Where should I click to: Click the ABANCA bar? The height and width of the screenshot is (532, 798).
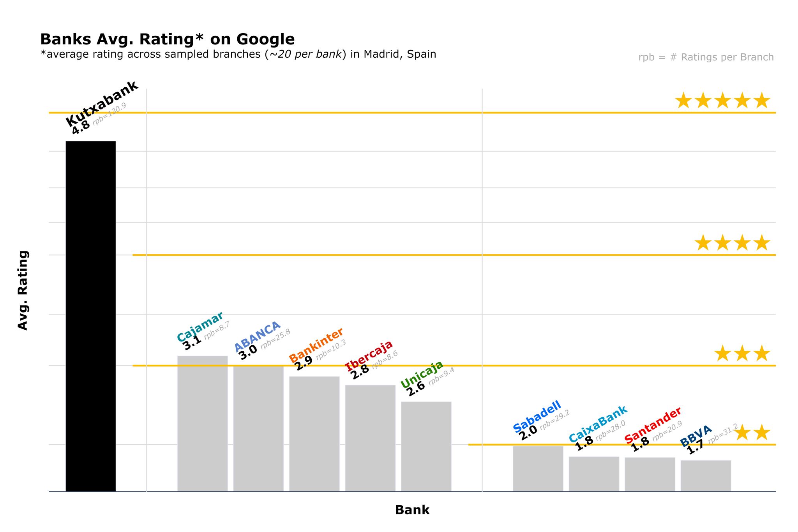[258, 429]
